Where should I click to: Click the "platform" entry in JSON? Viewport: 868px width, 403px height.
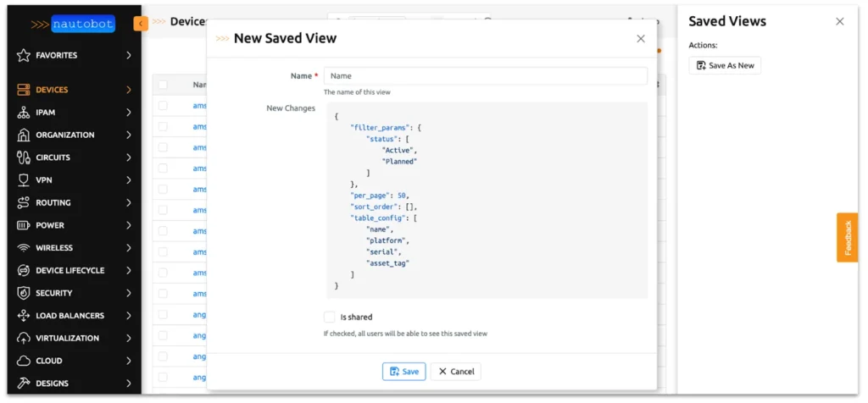click(x=386, y=240)
